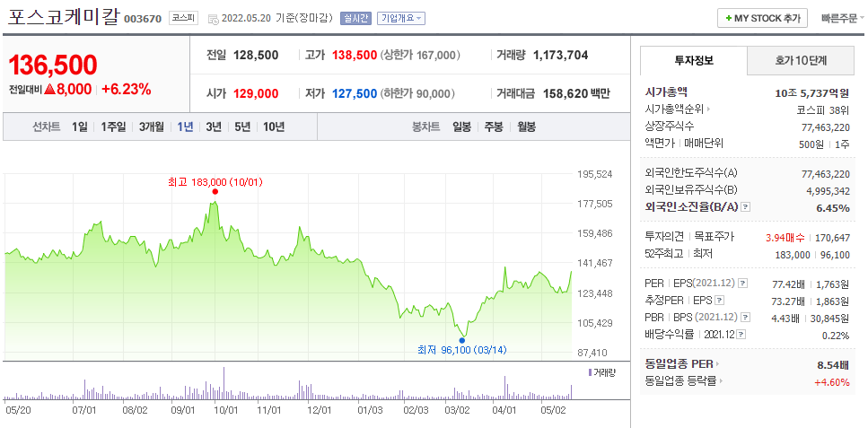The width and height of the screenshot is (868, 428).
Task: Click the calendar icon beside 2022.05.20
Action: click(213, 19)
